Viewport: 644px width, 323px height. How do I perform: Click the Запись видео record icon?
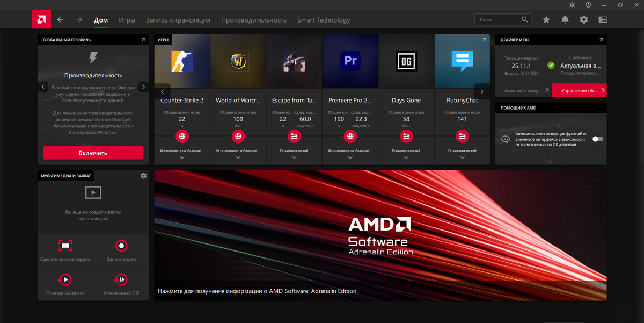point(121,246)
